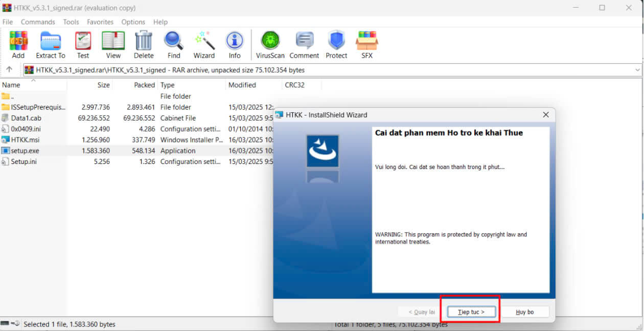This screenshot has height=331, width=644.
Task: Click the WinRAR title bar app icon
Action: (7, 8)
